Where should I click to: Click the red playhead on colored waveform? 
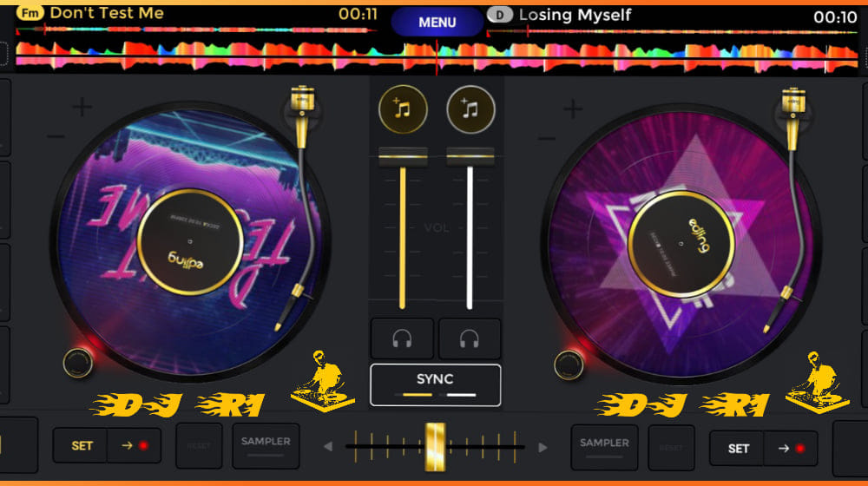pos(437,57)
